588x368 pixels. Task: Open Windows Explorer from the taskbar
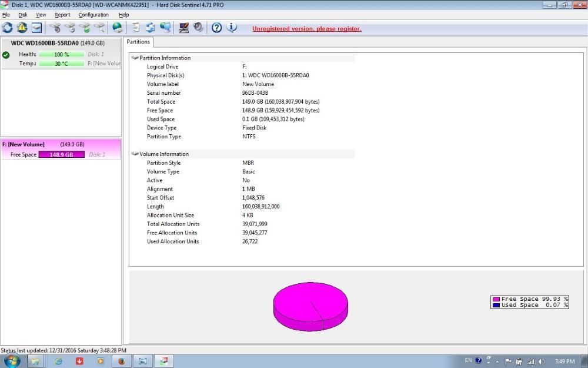(35, 362)
